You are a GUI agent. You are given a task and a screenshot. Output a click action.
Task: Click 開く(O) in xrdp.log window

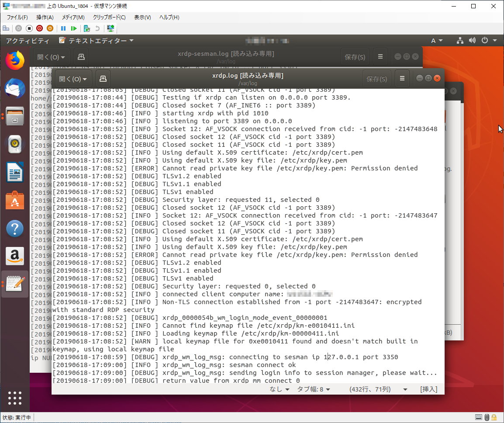click(x=73, y=79)
